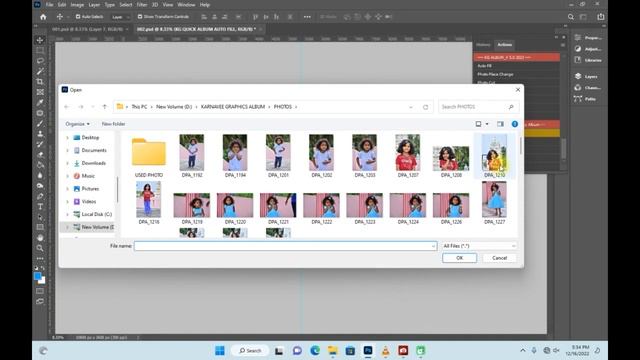Click KARNAVEE GRAPHICS ALBUM in breadcrumb
The width and height of the screenshot is (640, 360).
tap(233, 107)
